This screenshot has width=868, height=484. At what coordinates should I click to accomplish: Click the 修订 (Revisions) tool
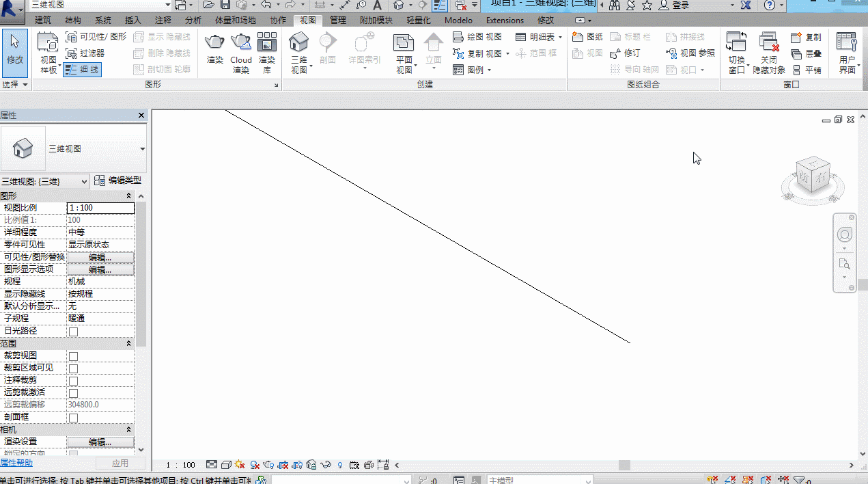coord(625,53)
